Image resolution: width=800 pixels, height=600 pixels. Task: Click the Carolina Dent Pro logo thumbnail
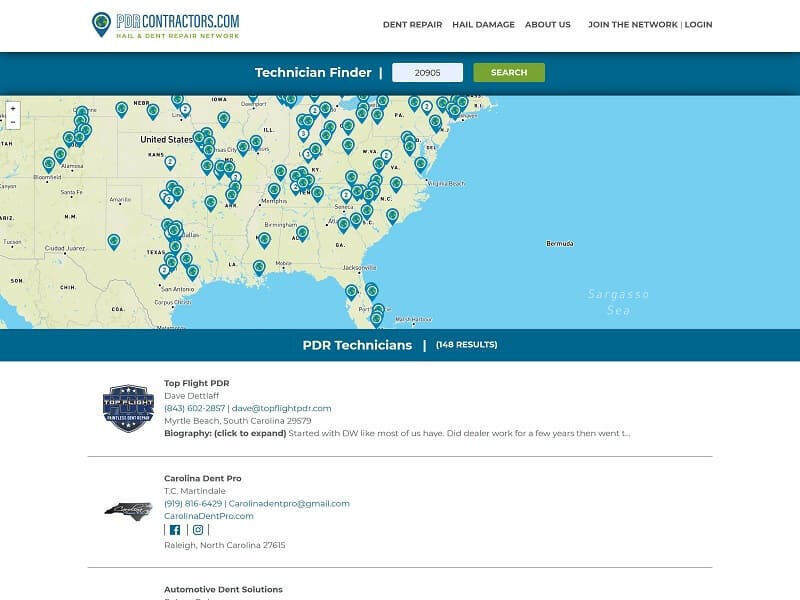[128, 512]
